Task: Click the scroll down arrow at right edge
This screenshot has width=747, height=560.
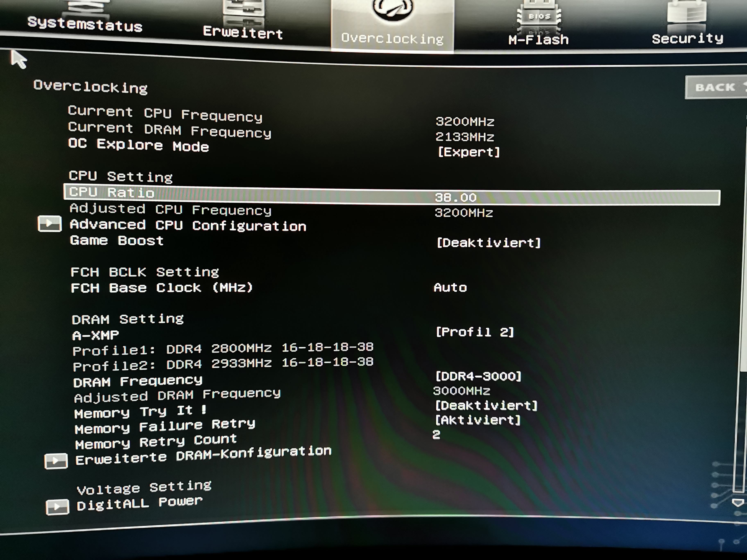Action: tap(738, 503)
